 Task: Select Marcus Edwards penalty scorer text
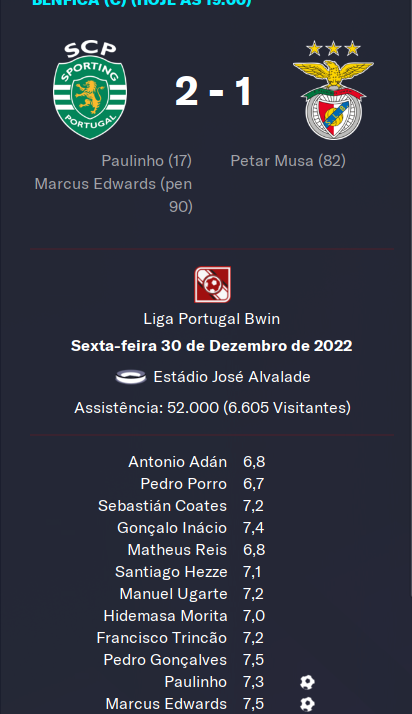[x=113, y=195]
